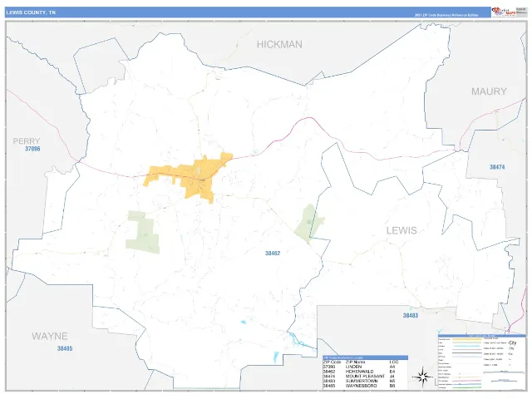
Task: Click the 'PERRY' county label
Action: point(27,140)
